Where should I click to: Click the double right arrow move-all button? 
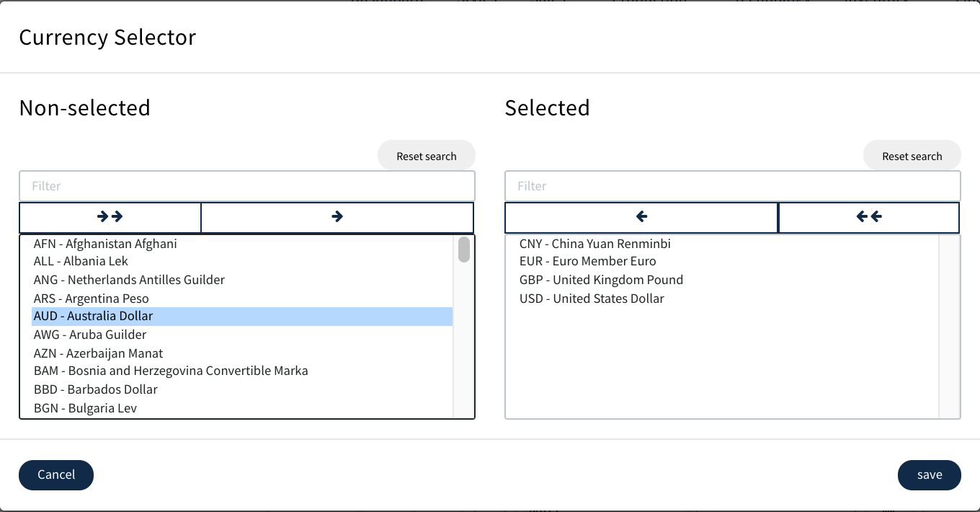click(110, 217)
